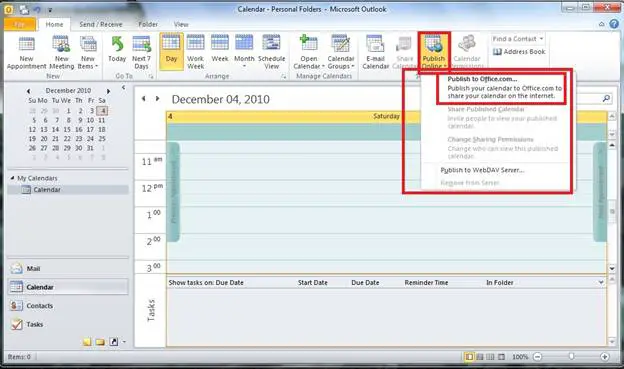624x369 pixels.
Task: Switch to Month view
Action: 244,52
